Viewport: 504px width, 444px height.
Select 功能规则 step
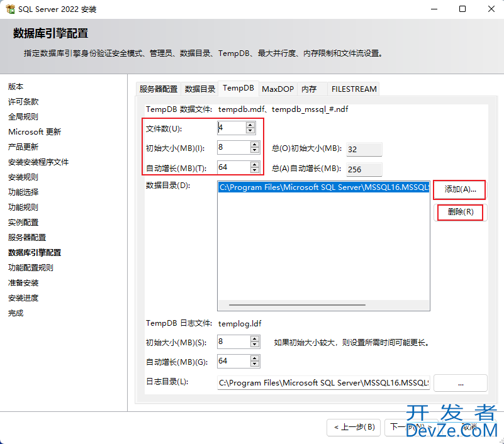pos(23,208)
